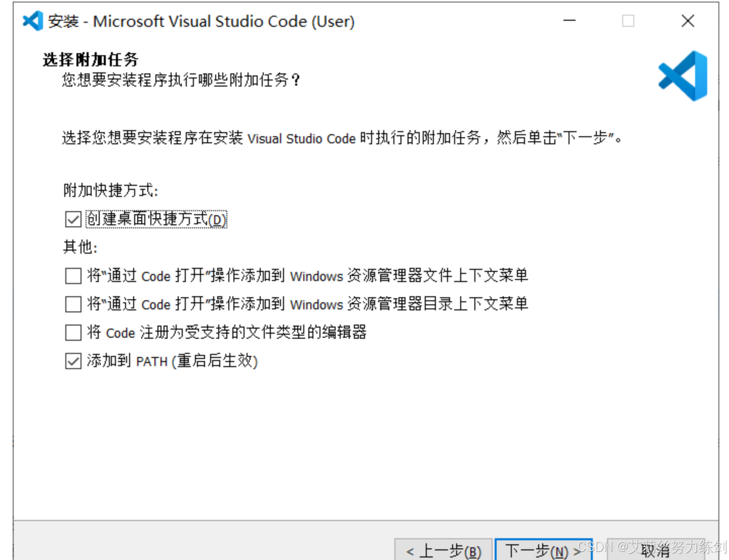Toggle 添加到 PATH (重启后生效) checkbox
The height and width of the screenshot is (560, 729).
(73, 361)
